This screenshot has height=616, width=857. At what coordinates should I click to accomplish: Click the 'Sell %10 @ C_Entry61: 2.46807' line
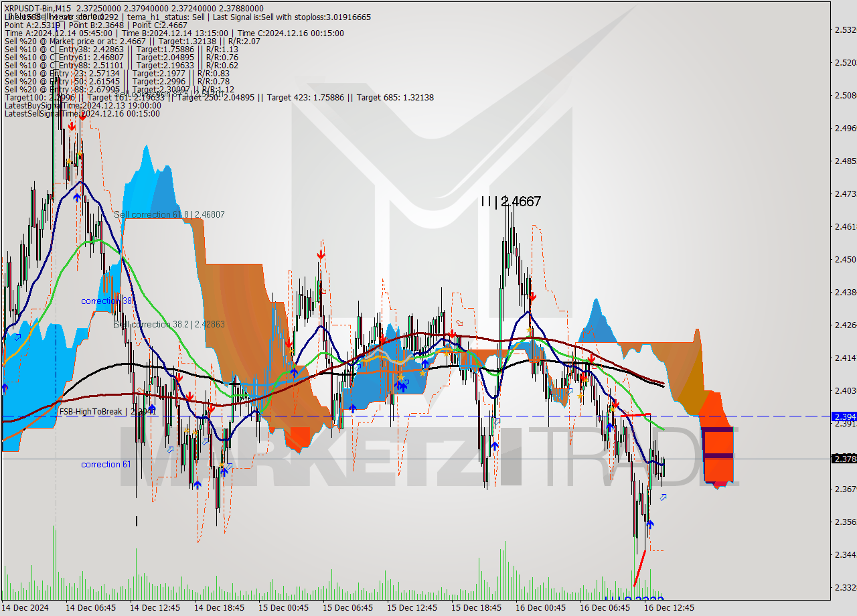pos(121,57)
